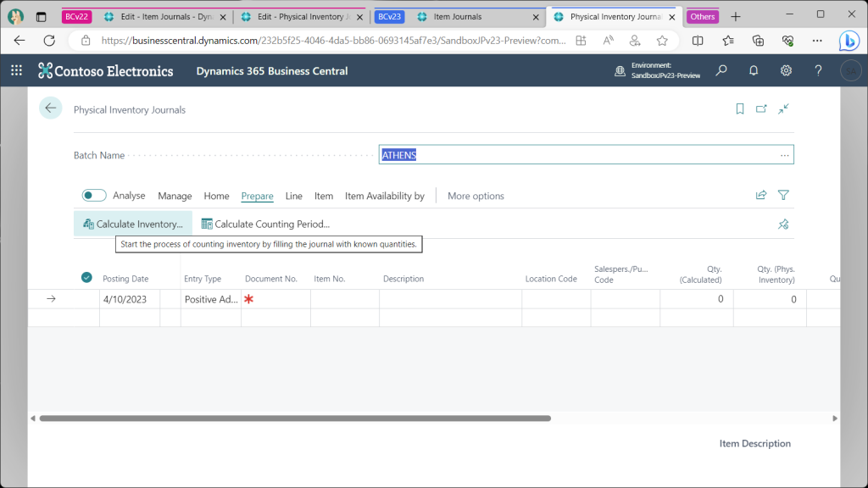This screenshot has height=488, width=868.
Task: Click Calculate Inventory action
Action: coord(133,224)
